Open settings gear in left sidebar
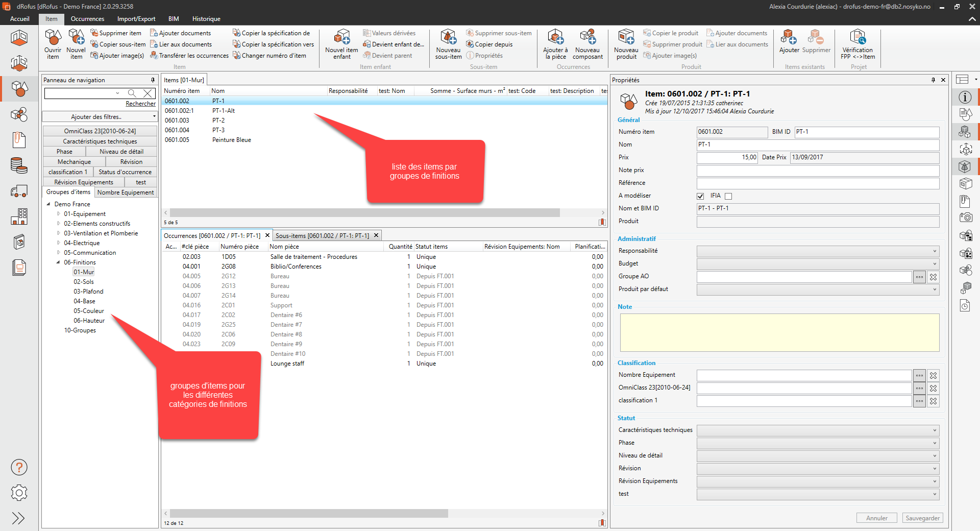 point(19,493)
